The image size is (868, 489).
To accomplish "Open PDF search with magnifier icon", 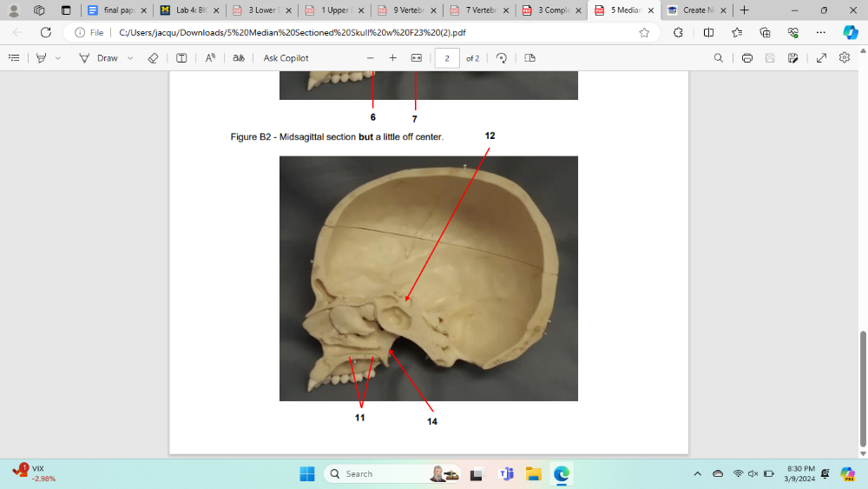I will pyautogui.click(x=718, y=58).
